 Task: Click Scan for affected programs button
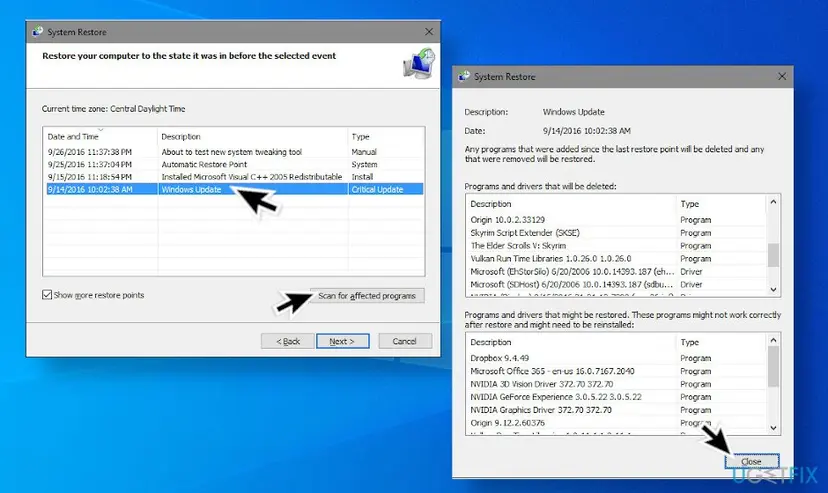pos(367,296)
